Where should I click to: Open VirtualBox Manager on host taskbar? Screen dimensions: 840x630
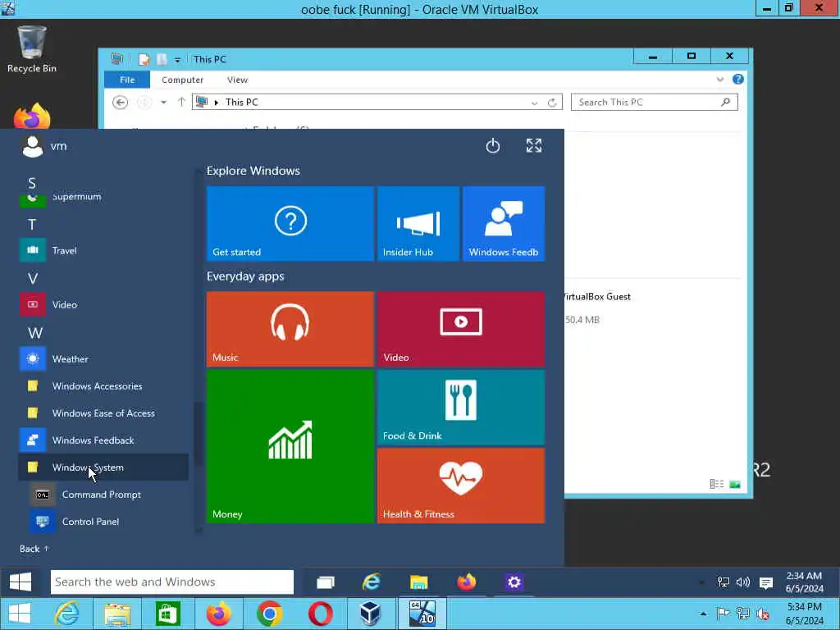tap(370, 614)
